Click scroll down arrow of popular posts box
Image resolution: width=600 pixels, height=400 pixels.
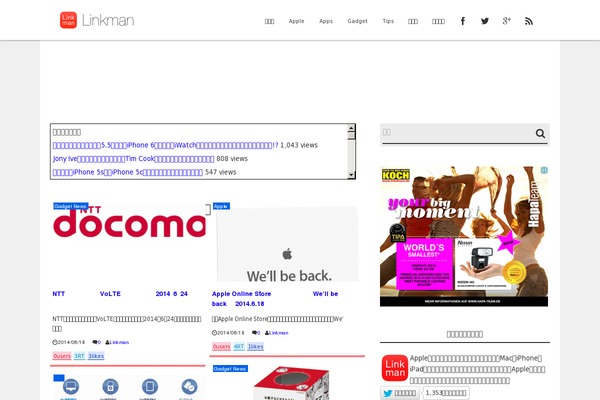[351, 175]
